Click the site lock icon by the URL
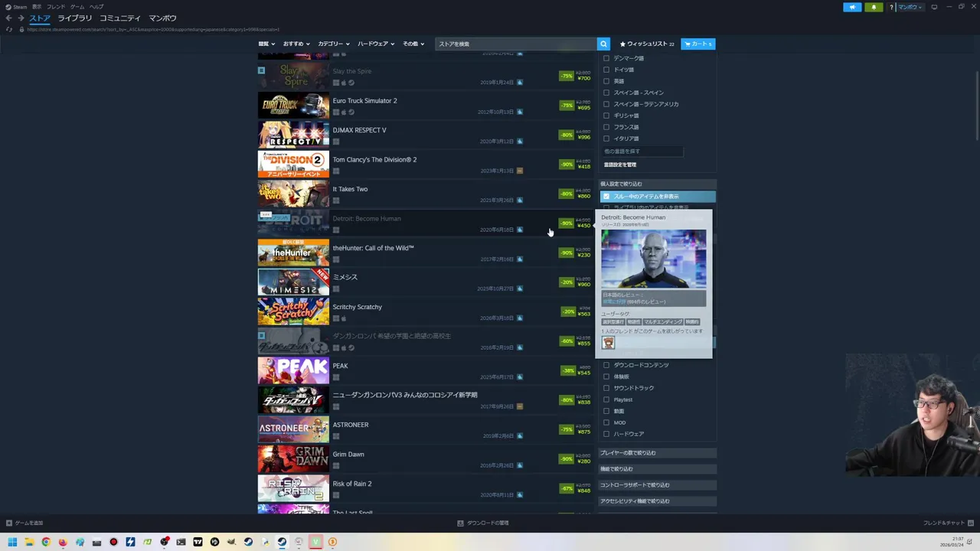Viewport: 980px width, 551px height. coord(21,29)
